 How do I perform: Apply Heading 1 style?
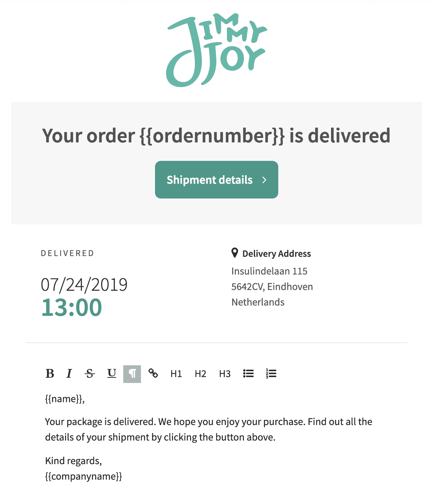click(x=176, y=374)
